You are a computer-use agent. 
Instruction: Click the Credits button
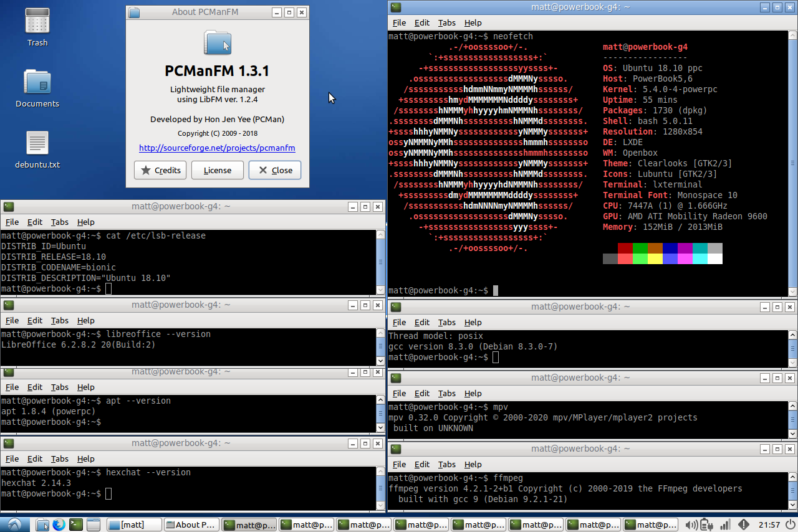click(x=160, y=170)
